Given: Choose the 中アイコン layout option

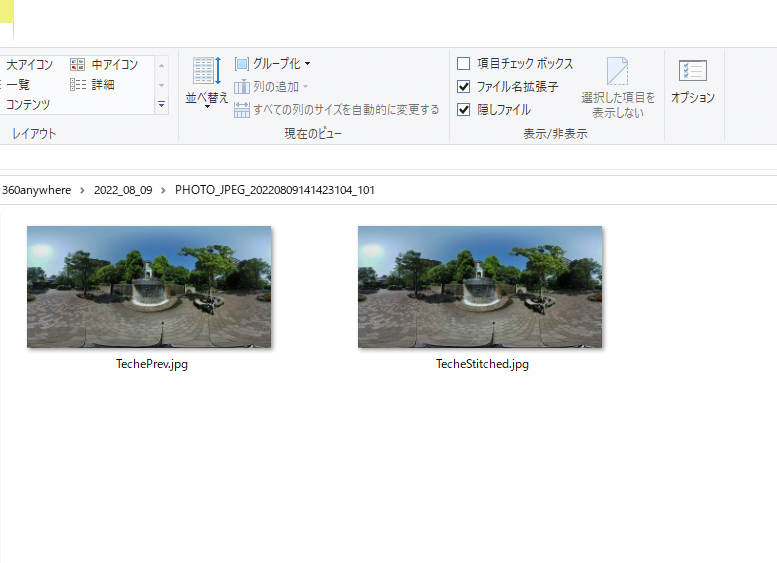Looking at the screenshot, I should coord(104,64).
